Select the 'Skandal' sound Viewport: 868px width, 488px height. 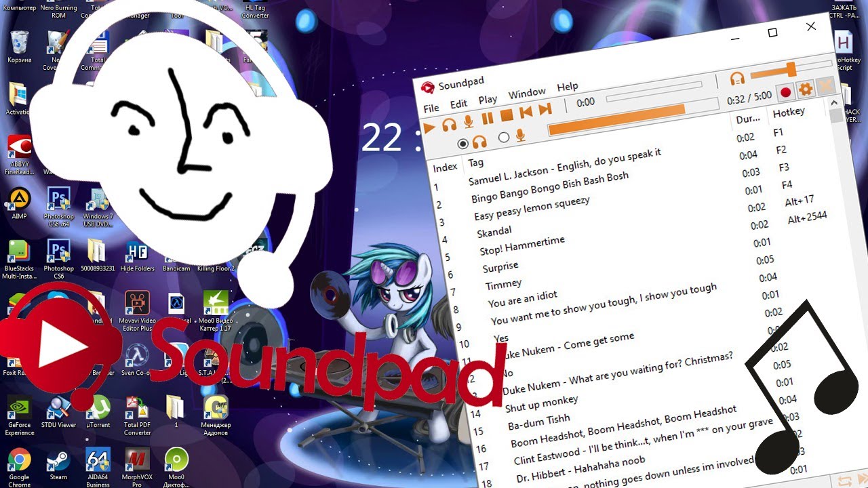(x=494, y=232)
